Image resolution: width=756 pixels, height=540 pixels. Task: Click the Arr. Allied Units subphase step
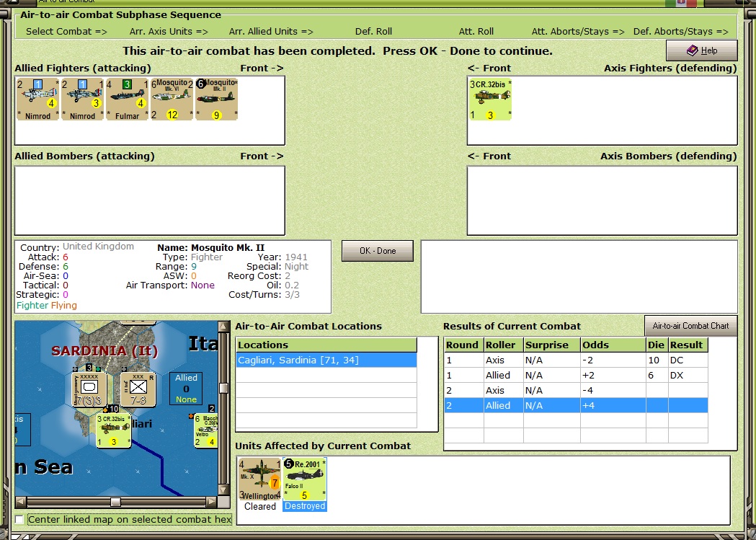click(x=271, y=31)
